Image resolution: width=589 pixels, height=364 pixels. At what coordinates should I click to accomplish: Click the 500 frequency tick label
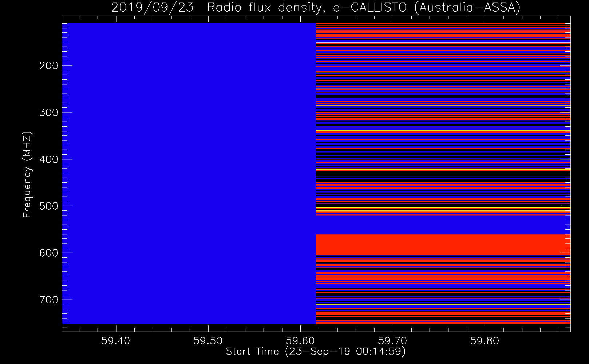pyautogui.click(x=49, y=206)
